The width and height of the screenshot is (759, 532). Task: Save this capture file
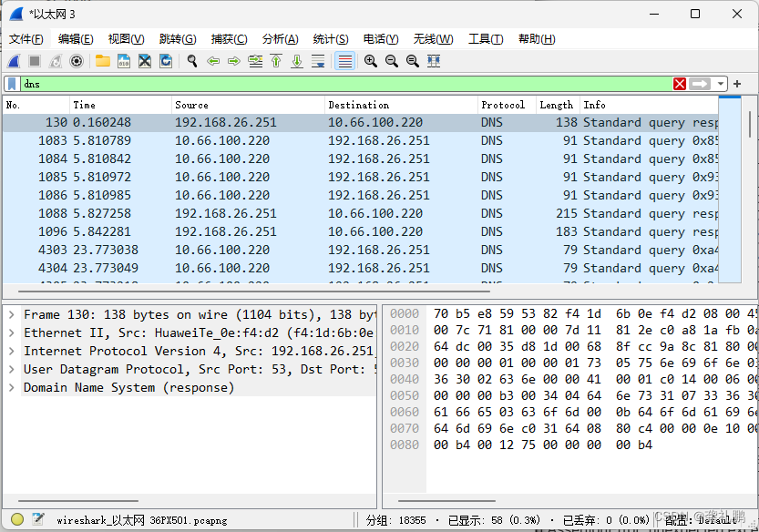(x=124, y=61)
